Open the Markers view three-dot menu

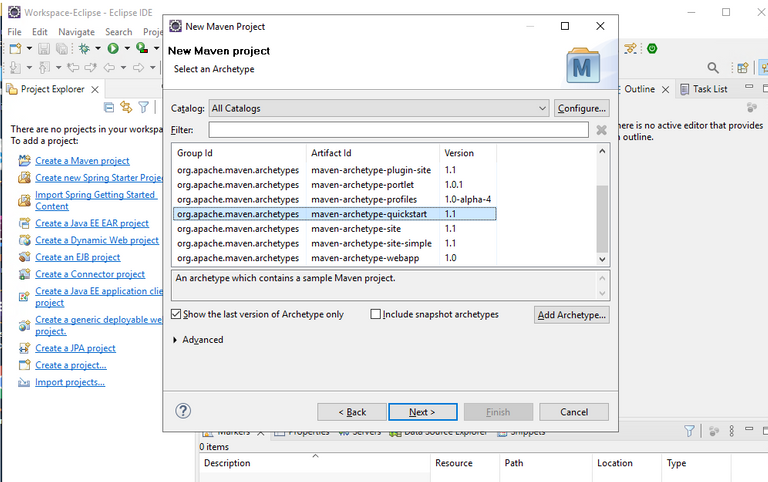pos(732,431)
